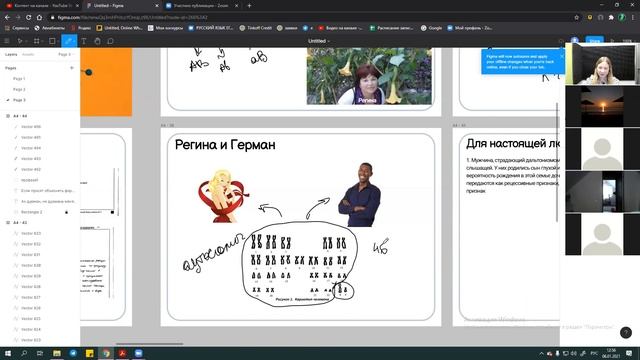Select the Vector 631 layer
Viewport: 640px width, 360px height.
click(31, 254)
